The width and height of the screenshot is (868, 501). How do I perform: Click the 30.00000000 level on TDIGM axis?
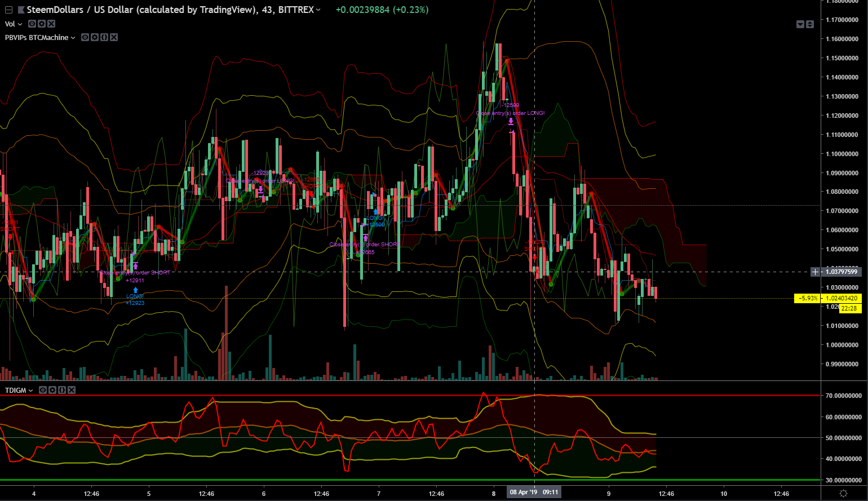(x=843, y=480)
